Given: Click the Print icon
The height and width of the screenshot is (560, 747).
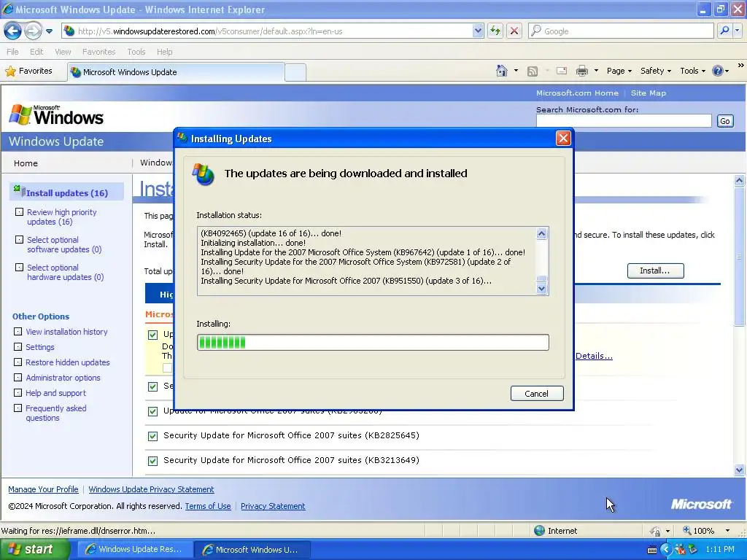Looking at the screenshot, I should point(581,71).
